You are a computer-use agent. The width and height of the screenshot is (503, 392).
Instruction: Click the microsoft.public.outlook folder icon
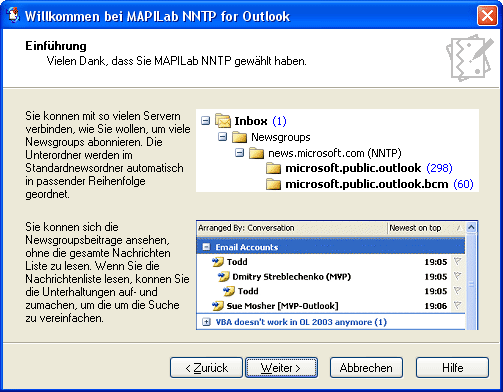(273, 168)
